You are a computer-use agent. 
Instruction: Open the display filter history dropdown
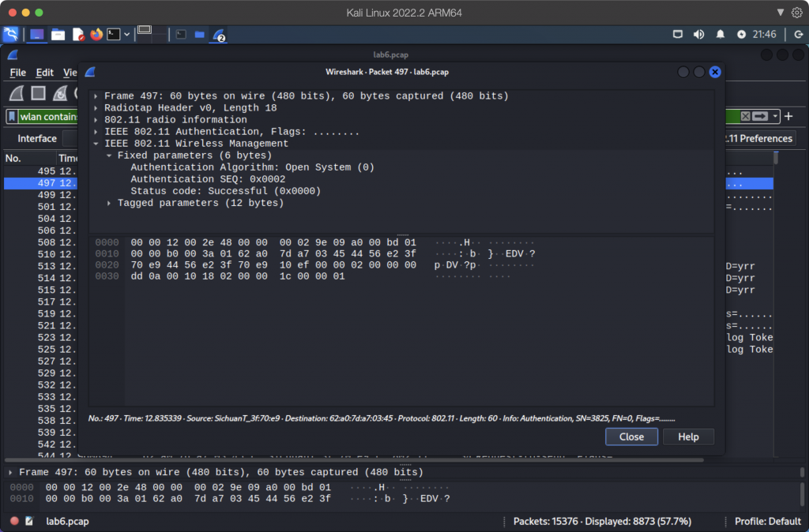coord(775,117)
